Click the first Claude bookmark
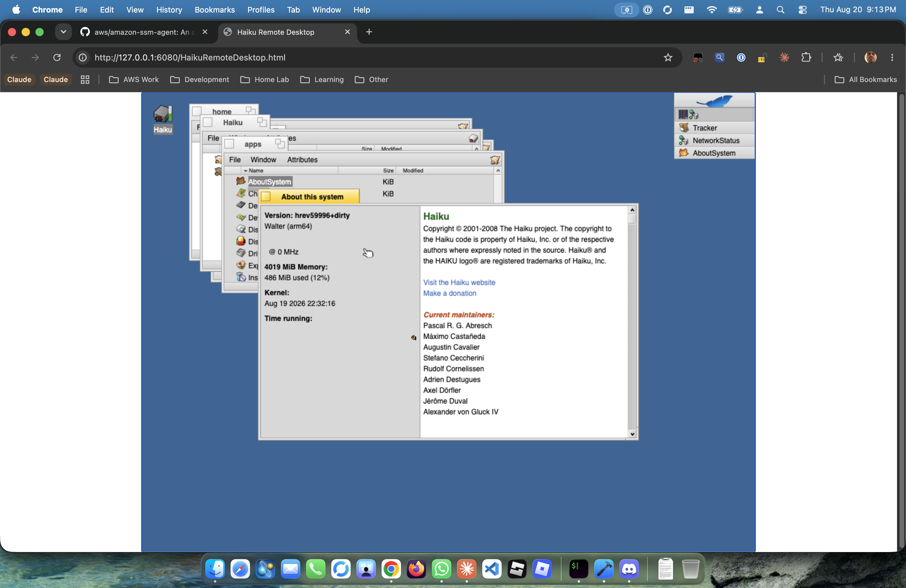 click(19, 80)
